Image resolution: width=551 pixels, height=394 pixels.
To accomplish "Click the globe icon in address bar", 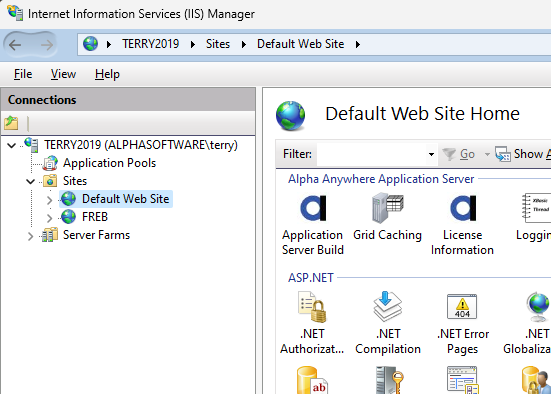I will click(90, 44).
